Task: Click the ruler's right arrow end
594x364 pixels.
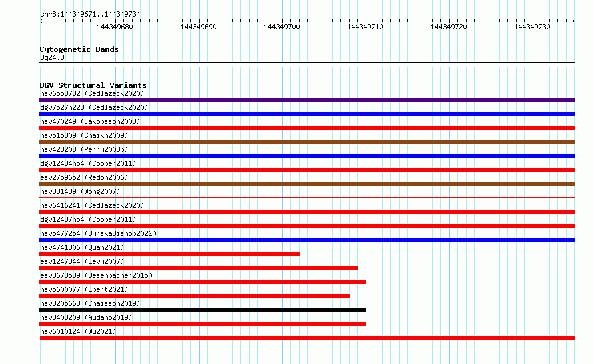Action: click(x=573, y=21)
